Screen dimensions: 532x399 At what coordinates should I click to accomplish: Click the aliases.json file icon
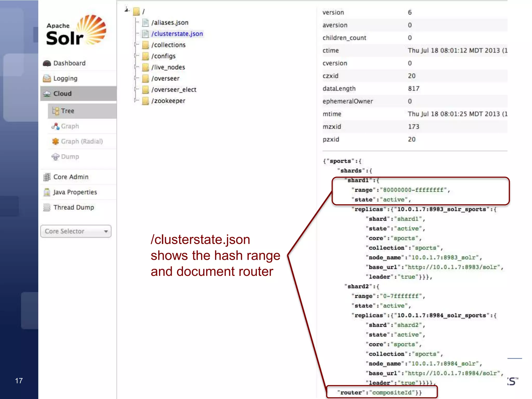145,23
